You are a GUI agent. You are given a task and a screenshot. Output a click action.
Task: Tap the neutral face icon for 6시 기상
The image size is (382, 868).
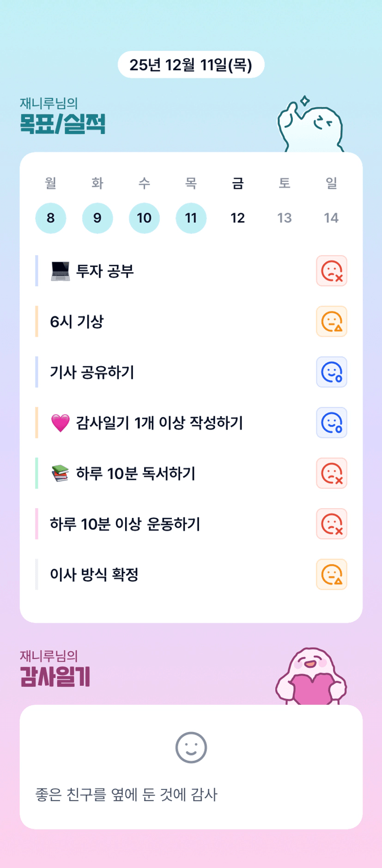tap(331, 321)
